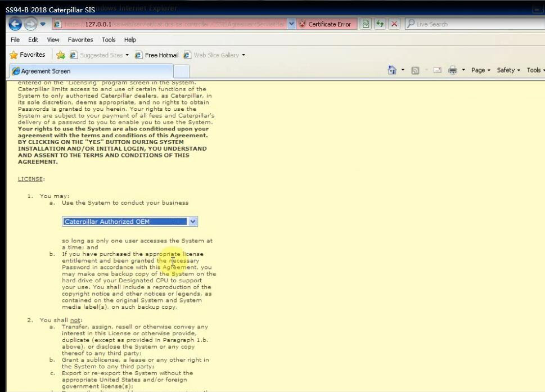Expand the Suggested Sites dropdown arrow
Image resolution: width=545 pixels, height=392 pixels.
click(127, 55)
